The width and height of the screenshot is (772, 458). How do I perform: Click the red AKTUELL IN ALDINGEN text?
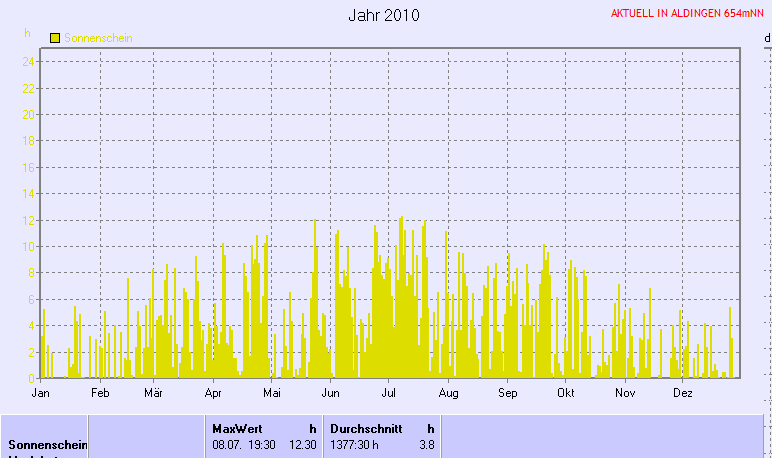(681, 14)
